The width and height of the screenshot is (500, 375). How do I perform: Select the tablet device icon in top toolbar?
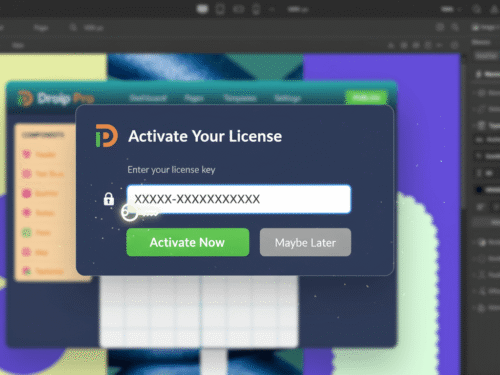[x=220, y=9]
